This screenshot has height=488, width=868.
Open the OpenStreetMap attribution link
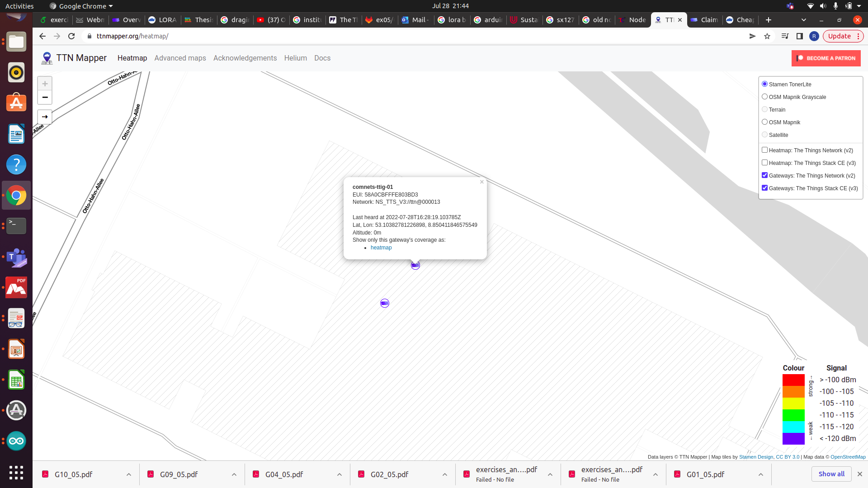tap(848, 457)
